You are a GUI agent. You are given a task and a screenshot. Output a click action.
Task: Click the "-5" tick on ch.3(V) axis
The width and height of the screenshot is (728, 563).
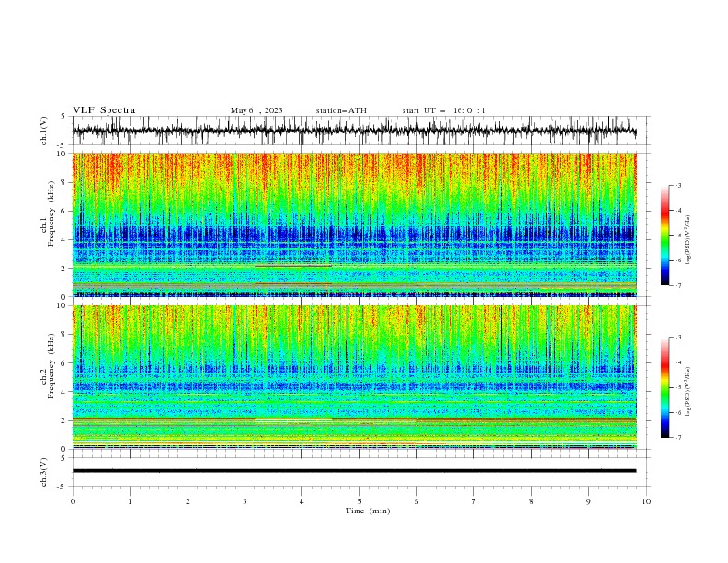coord(62,487)
